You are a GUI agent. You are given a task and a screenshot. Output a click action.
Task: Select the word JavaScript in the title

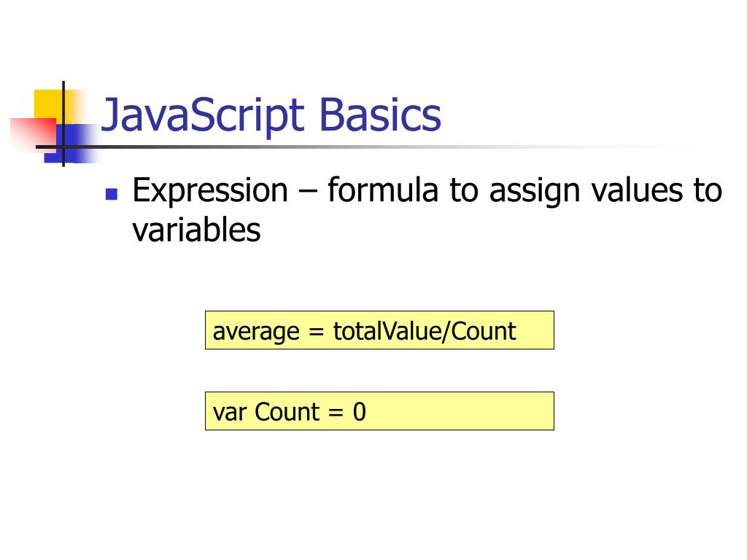203,115
